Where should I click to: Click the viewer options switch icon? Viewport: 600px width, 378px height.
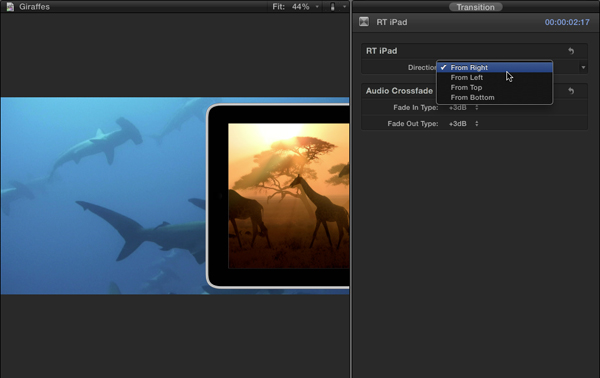(x=333, y=7)
